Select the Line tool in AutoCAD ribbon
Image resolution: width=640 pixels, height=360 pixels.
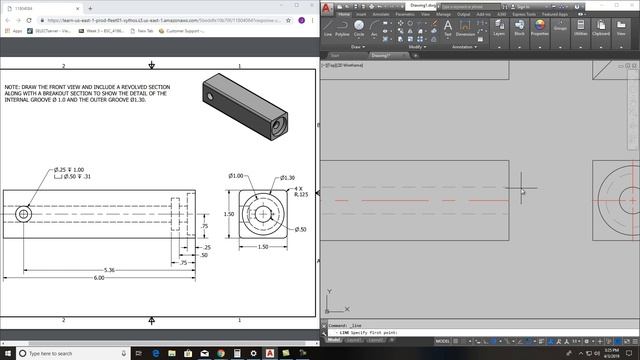point(328,28)
